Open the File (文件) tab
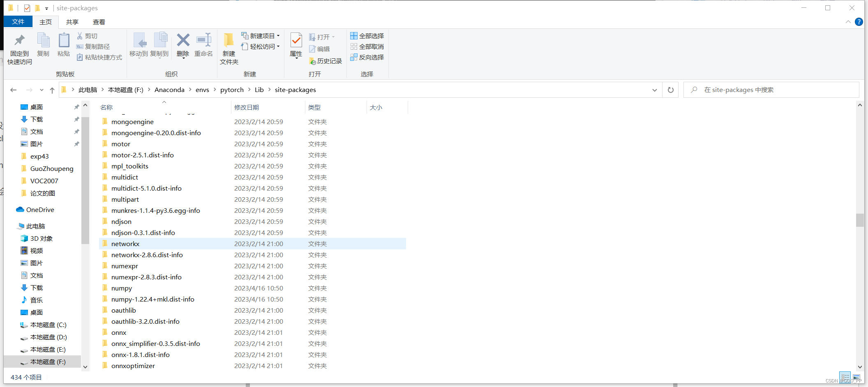This screenshot has height=387, width=868. coord(18,22)
